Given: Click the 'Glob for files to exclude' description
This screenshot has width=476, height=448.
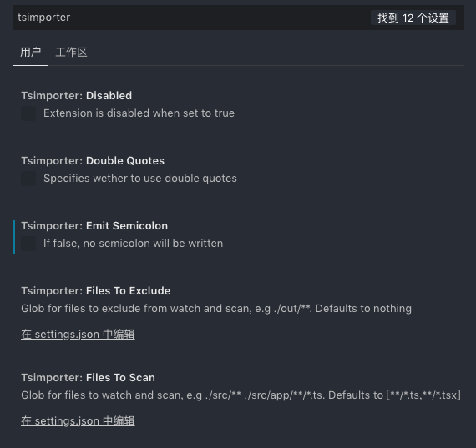Looking at the screenshot, I should (216, 309).
